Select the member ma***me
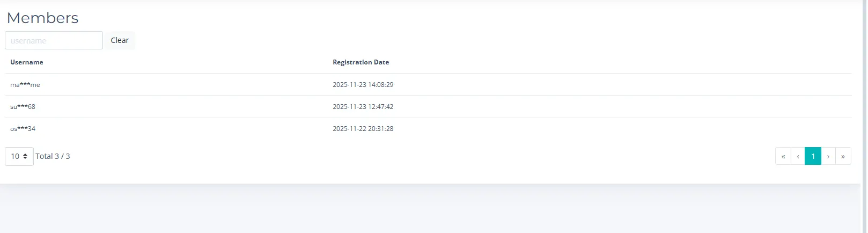 click(x=25, y=85)
